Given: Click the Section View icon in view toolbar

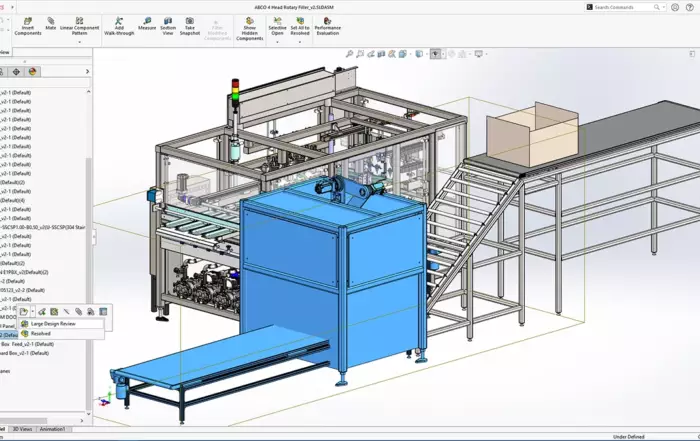Looking at the screenshot, I should [381, 54].
